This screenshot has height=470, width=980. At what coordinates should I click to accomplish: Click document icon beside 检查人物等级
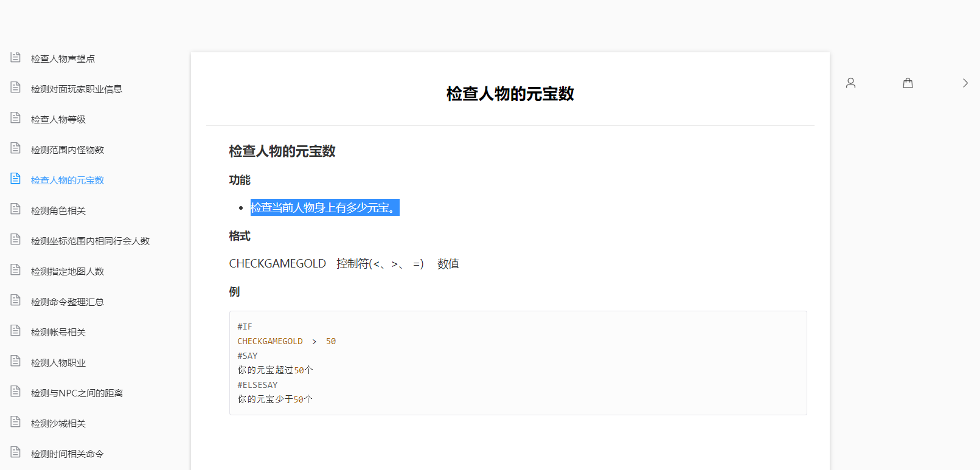pyautogui.click(x=16, y=118)
